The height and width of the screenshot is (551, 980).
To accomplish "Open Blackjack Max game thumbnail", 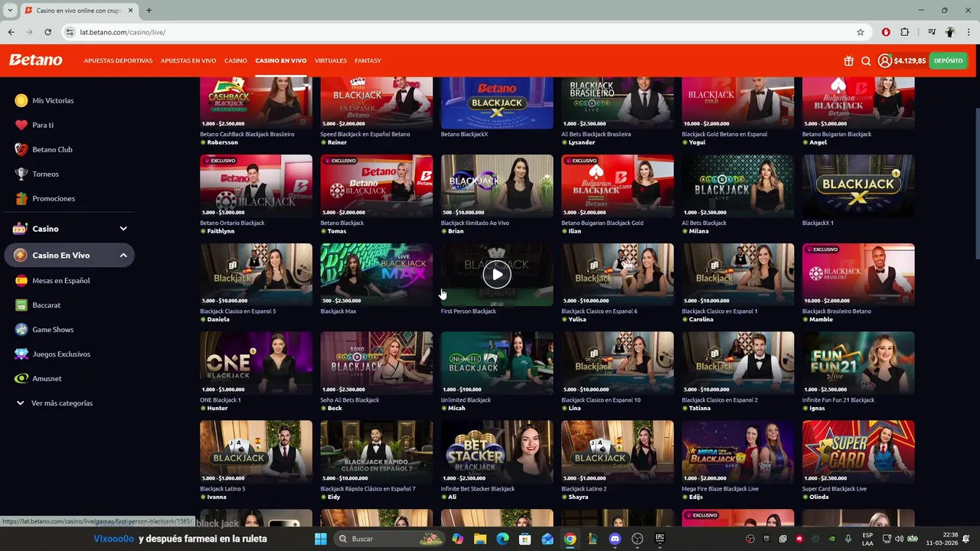I will coord(376,275).
